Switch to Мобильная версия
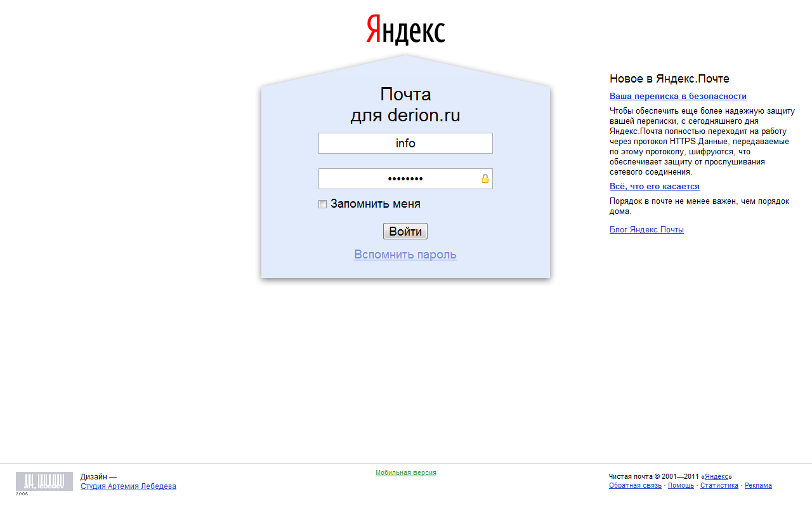The width and height of the screenshot is (812, 508). 405,472
